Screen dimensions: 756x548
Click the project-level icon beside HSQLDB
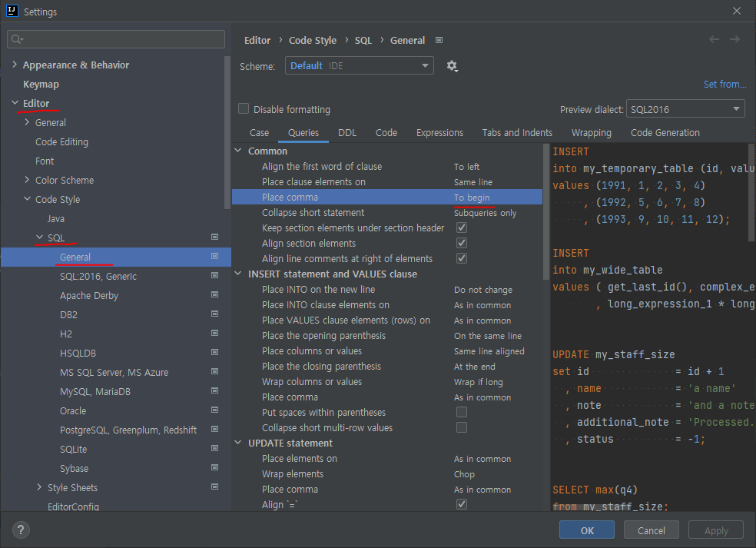pyautogui.click(x=214, y=352)
